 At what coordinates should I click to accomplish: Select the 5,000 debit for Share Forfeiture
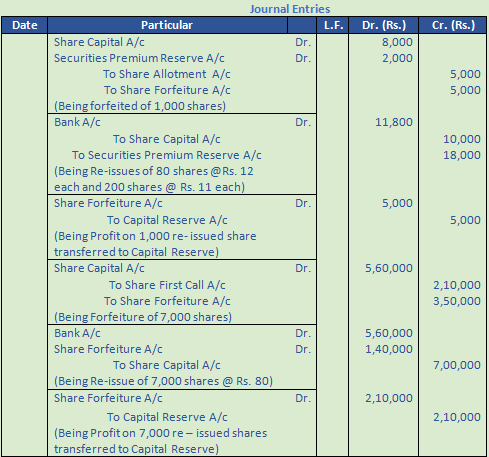397,203
